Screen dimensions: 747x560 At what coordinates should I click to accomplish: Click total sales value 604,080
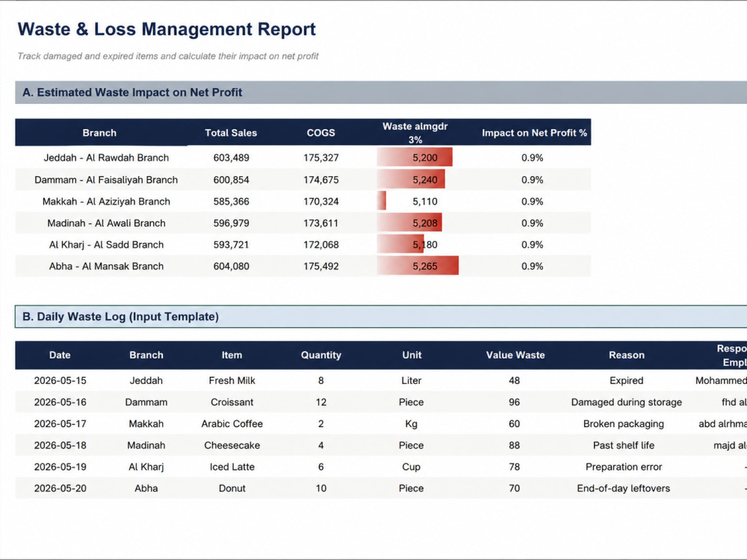pos(231,267)
